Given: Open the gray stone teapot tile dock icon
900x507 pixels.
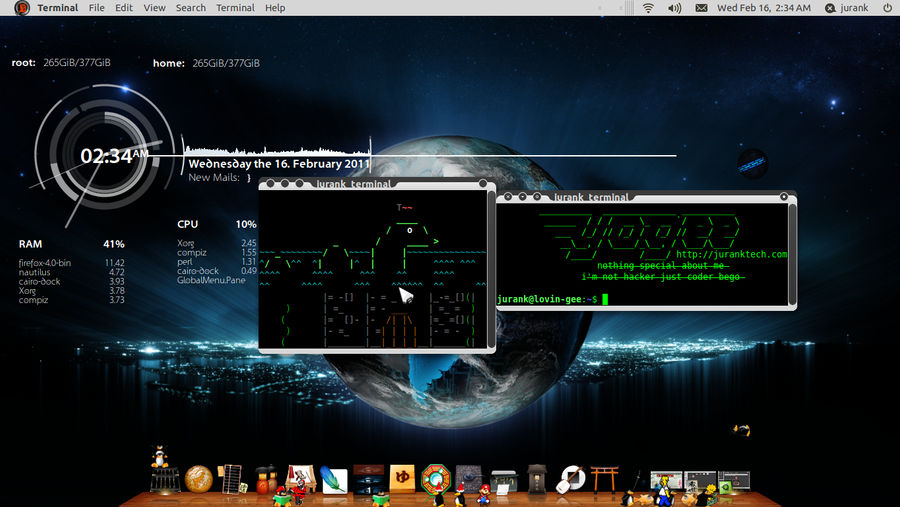Looking at the screenshot, I should [469, 478].
